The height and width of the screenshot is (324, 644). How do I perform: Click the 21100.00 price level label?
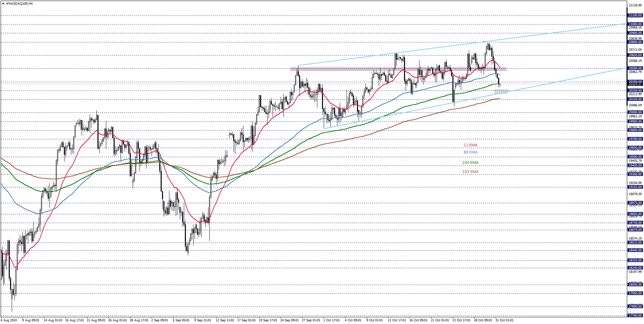pyautogui.click(x=635, y=15)
